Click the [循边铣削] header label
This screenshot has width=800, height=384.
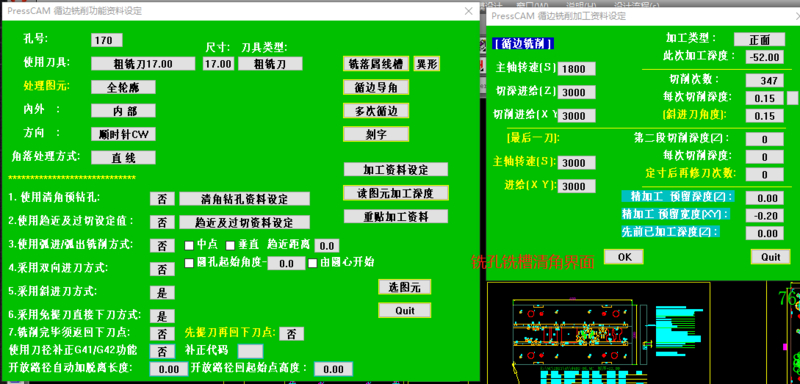tap(523, 44)
